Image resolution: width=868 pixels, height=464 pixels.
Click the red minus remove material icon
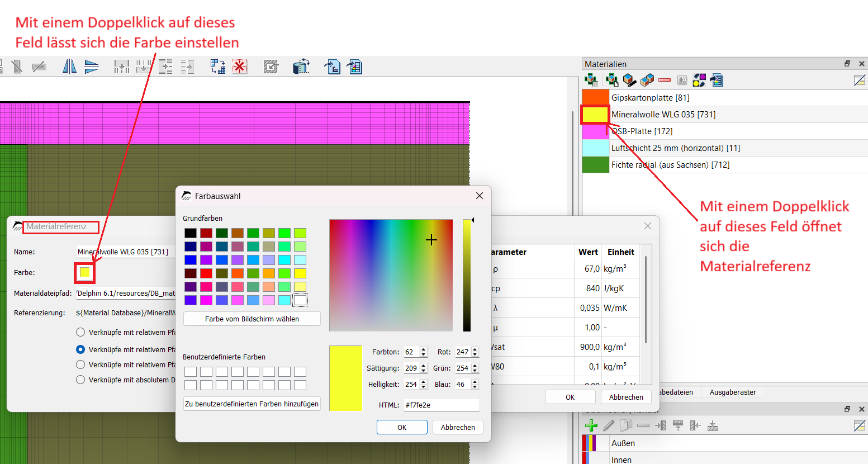coord(665,81)
